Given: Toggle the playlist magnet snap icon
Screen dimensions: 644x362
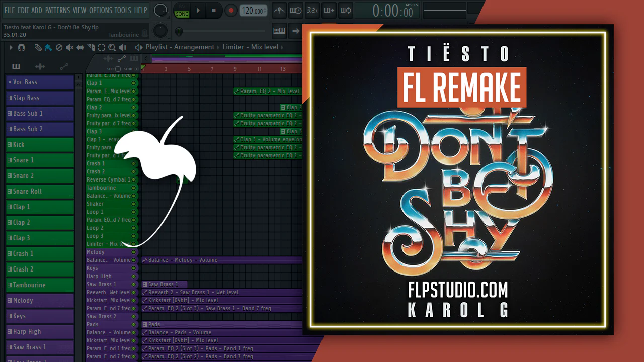Looking at the screenshot, I should click(21, 47).
